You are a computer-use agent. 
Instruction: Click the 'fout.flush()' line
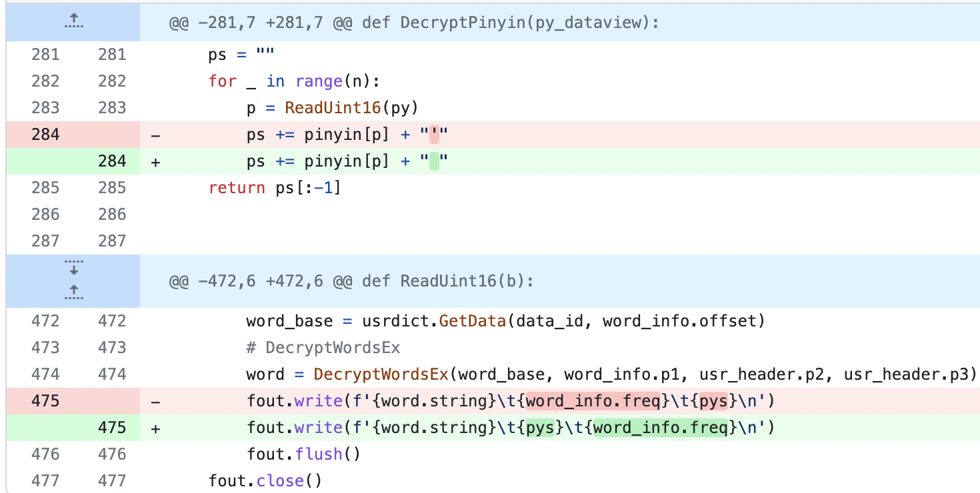click(x=303, y=454)
